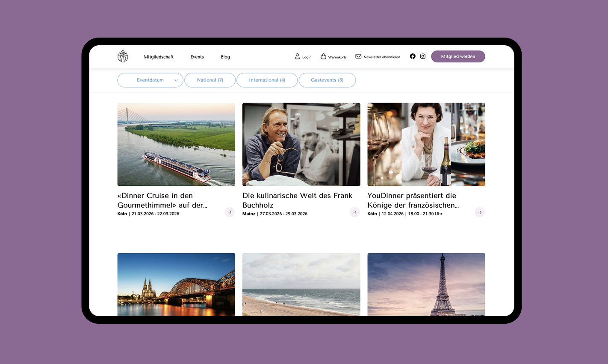Click the arrow icon for Frank Buchholz event
Viewport: 608px width, 364px height.
click(x=354, y=212)
